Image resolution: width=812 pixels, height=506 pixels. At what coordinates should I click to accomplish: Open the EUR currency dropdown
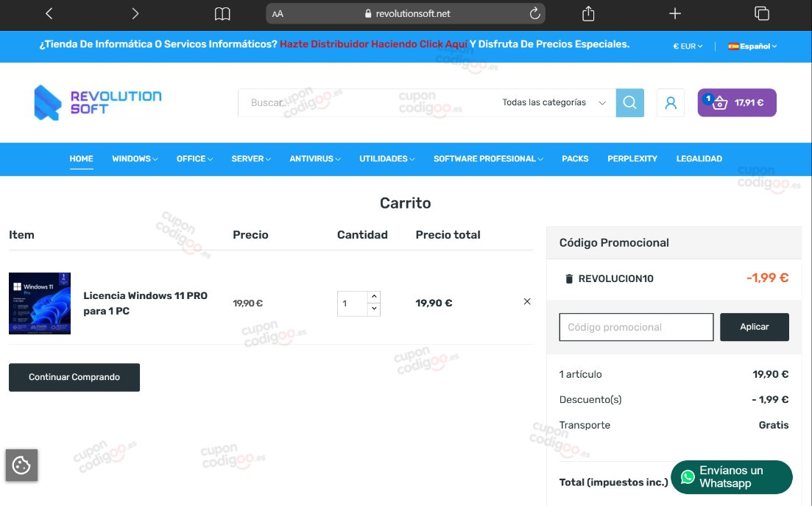click(x=688, y=46)
